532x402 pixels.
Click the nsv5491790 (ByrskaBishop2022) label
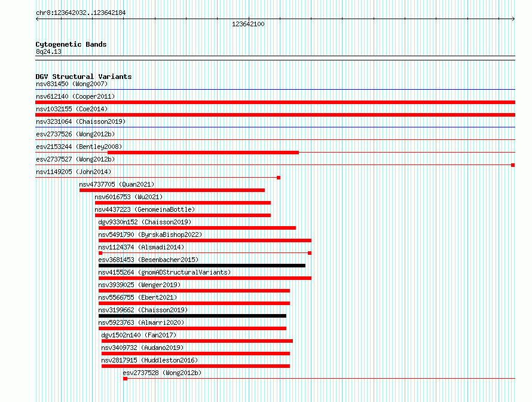[x=150, y=234]
